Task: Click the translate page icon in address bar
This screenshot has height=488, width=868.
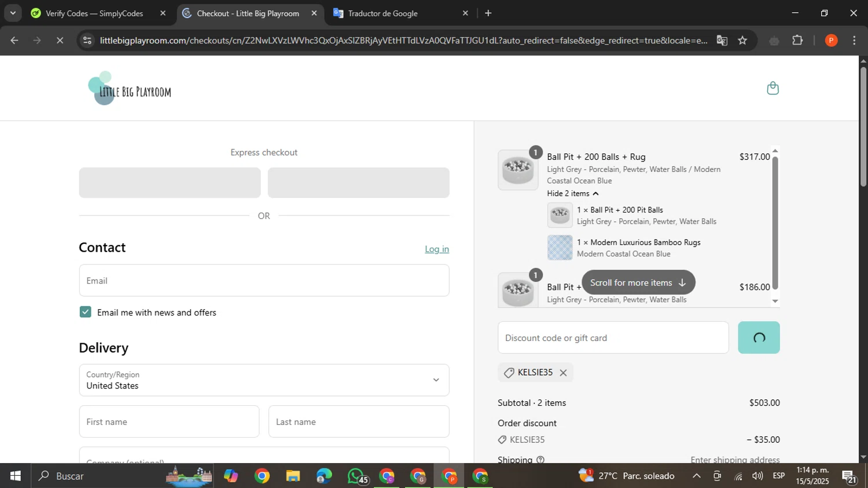Action: 722,41
